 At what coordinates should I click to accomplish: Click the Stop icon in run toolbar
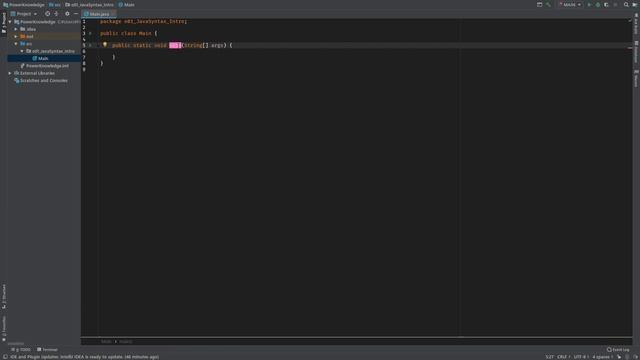616,4
